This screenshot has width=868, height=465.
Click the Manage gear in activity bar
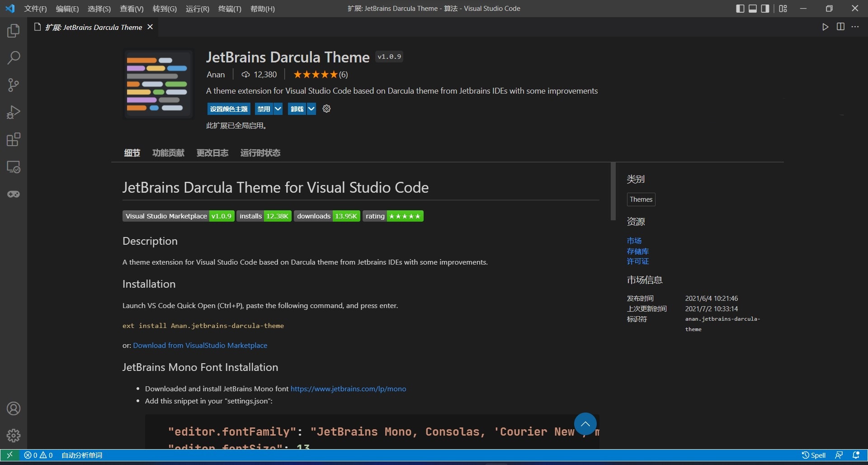(x=13, y=436)
